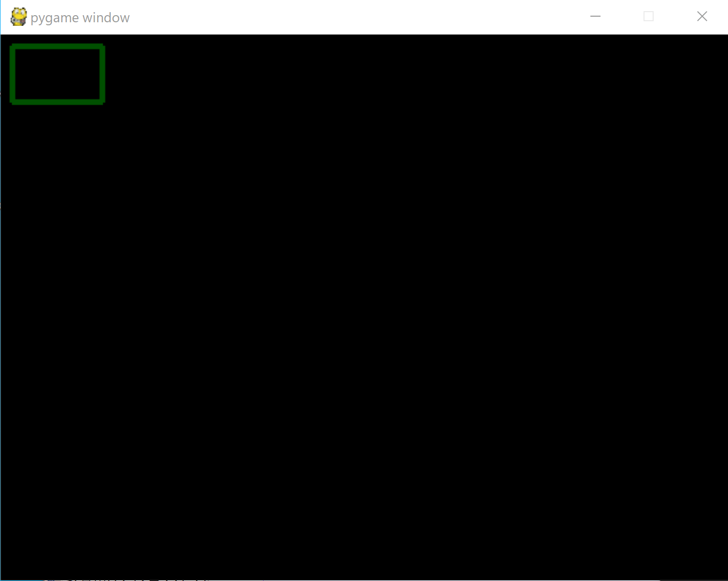Minimize the pygame window
Viewport: 728px width, 581px height.
[x=595, y=17]
